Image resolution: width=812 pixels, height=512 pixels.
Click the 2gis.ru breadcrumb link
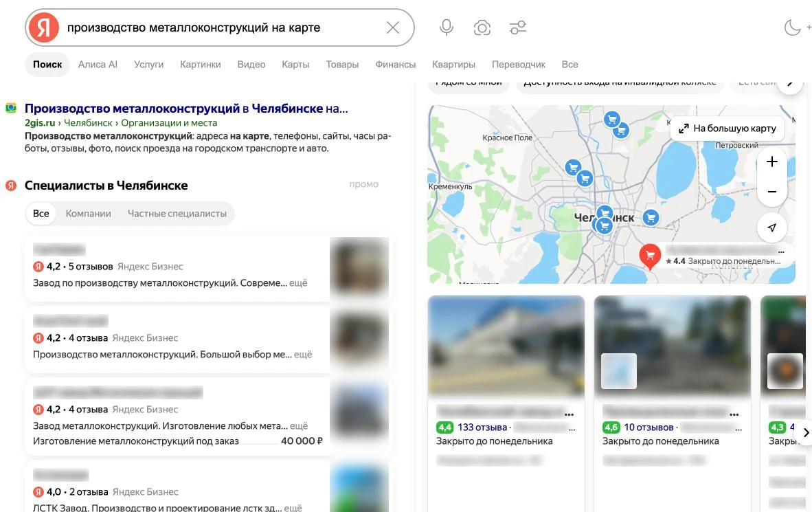coord(40,123)
